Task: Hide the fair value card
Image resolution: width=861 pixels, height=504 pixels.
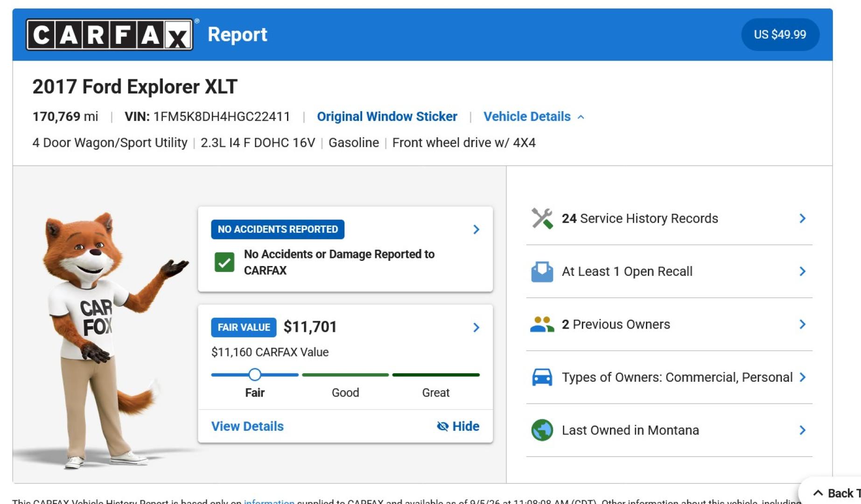Action: (458, 426)
